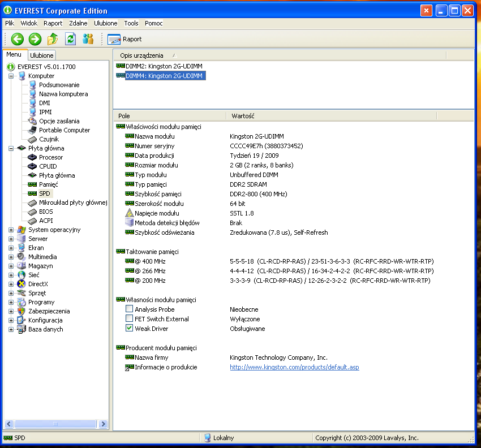Open the Czujnik sensor item
This screenshot has height=448, width=481.
click(49, 139)
